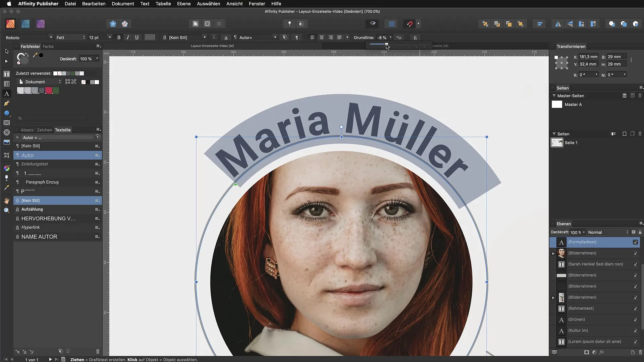Select the Zoom tool

click(x=7, y=210)
